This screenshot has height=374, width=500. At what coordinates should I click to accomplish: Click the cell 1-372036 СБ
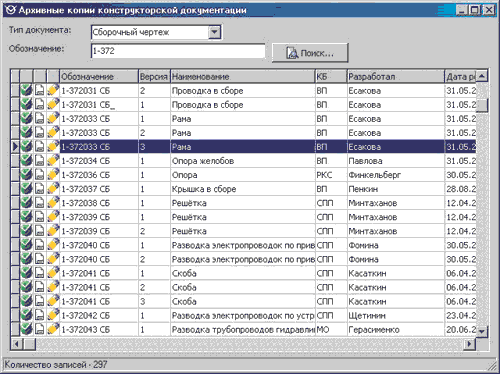pos(99,175)
